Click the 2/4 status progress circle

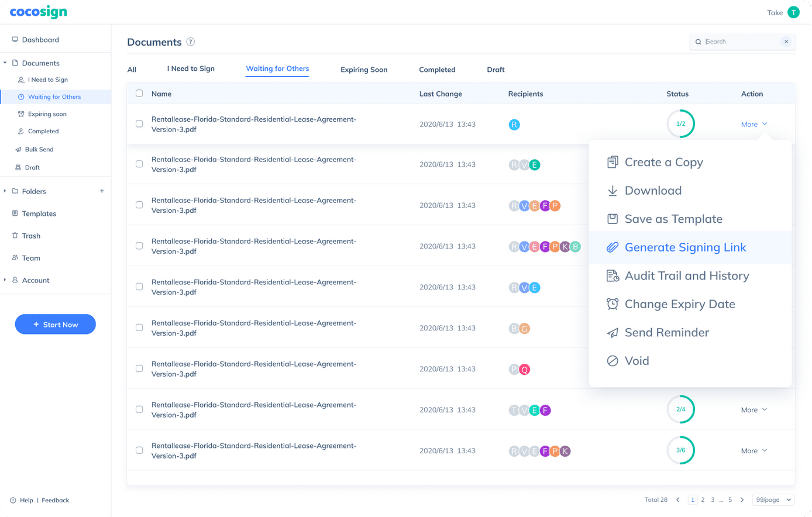[681, 410]
